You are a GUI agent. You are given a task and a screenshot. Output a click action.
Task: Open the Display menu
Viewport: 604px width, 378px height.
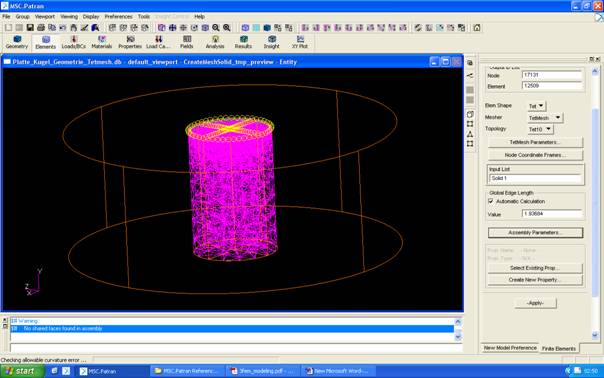[91, 17]
